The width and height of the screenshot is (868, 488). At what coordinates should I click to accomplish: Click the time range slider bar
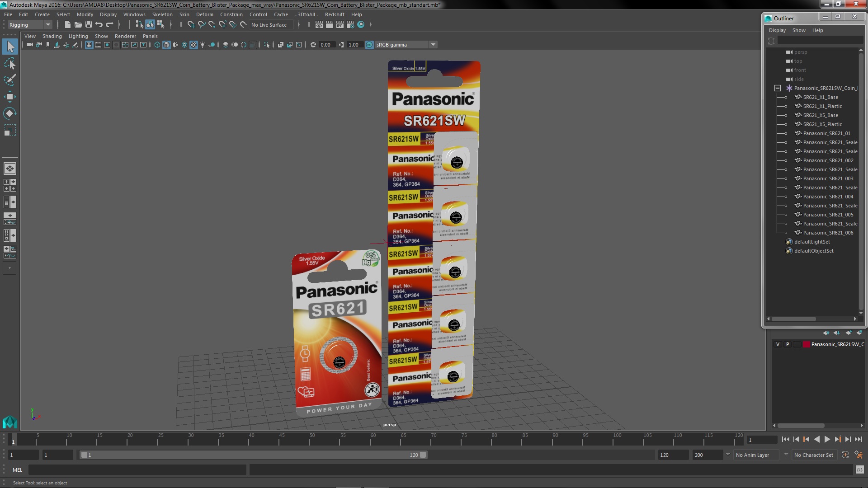tap(253, 455)
